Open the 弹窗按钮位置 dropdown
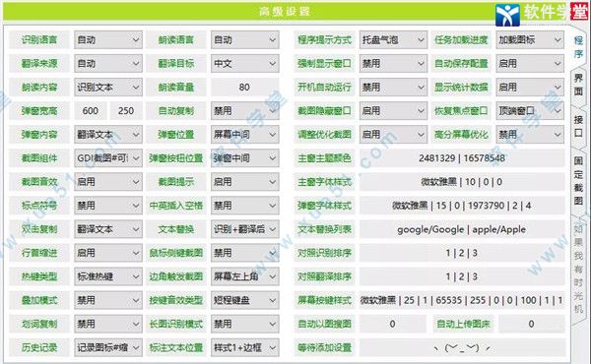Viewport: 591px width, 364px height. pyautogui.click(x=245, y=158)
